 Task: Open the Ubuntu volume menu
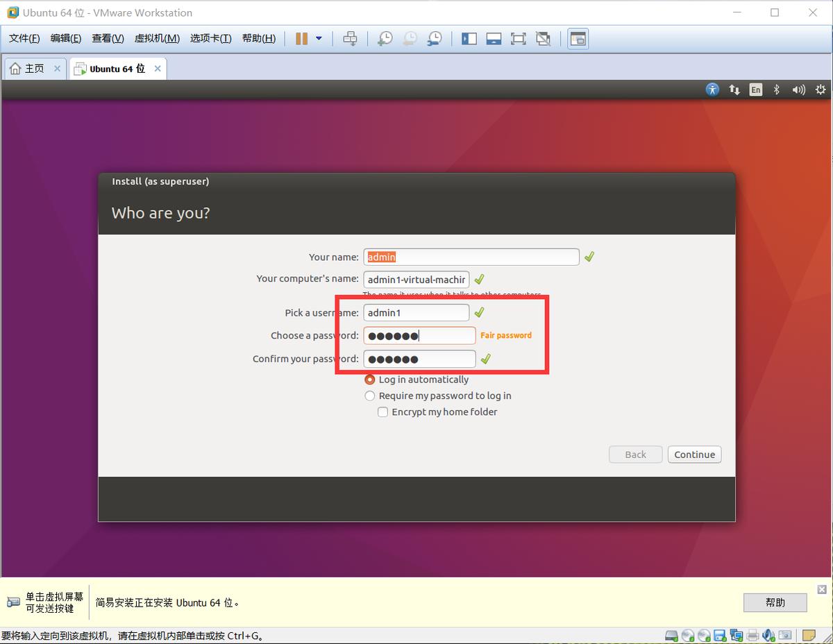click(x=799, y=90)
